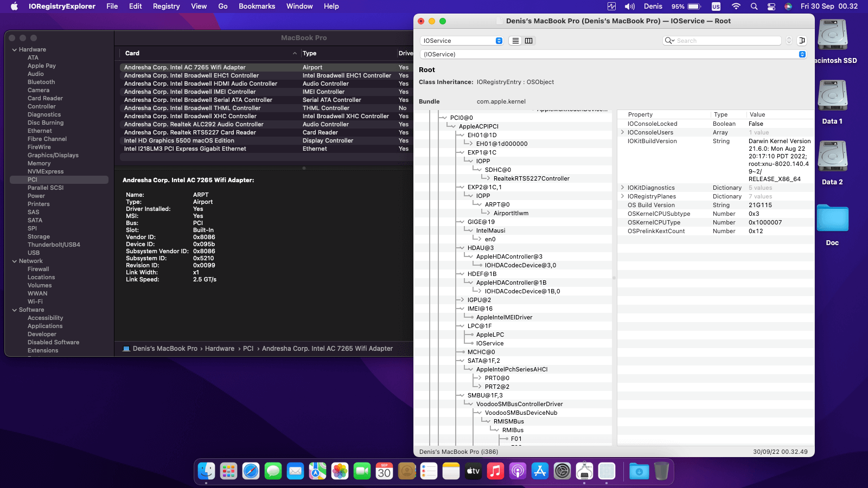The height and width of the screenshot is (488, 868).
Task: Open Notes from the Dock
Action: [x=451, y=471]
